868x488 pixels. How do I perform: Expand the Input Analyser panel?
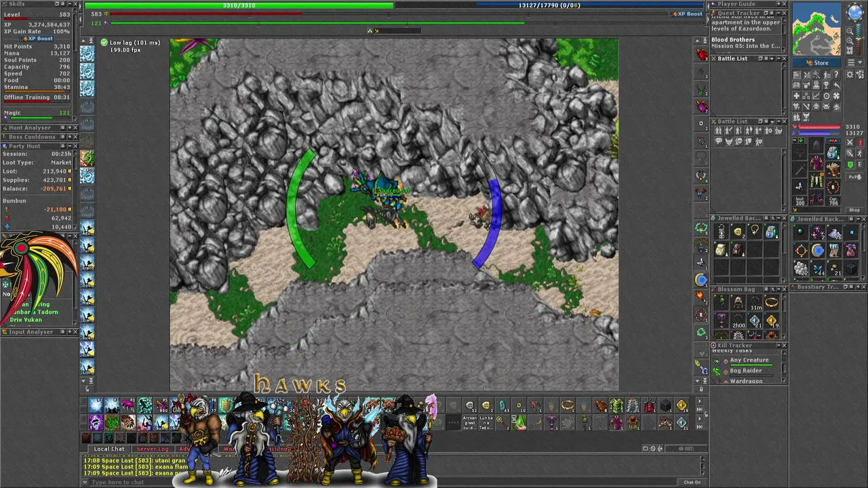coord(70,331)
